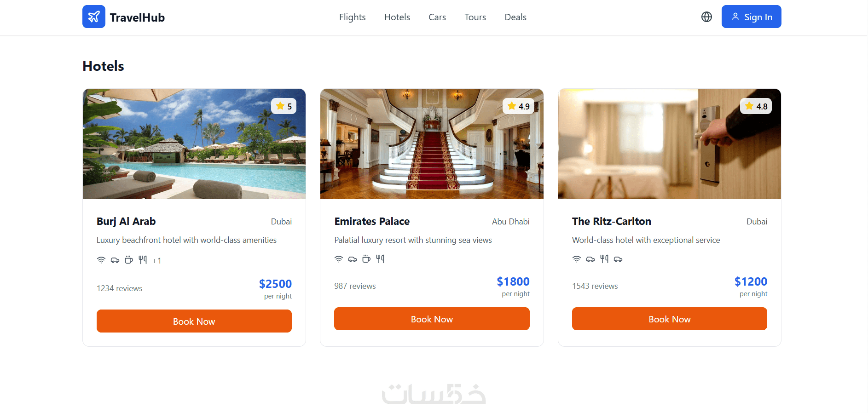
Task: Click the coffee cup icon on Emirates Palace
Action: [x=366, y=259]
